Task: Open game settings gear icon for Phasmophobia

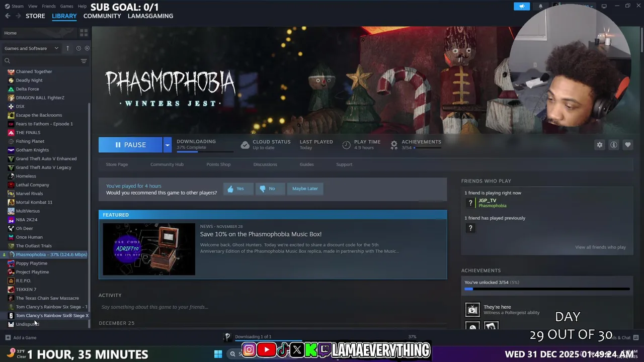Action: pyautogui.click(x=599, y=145)
